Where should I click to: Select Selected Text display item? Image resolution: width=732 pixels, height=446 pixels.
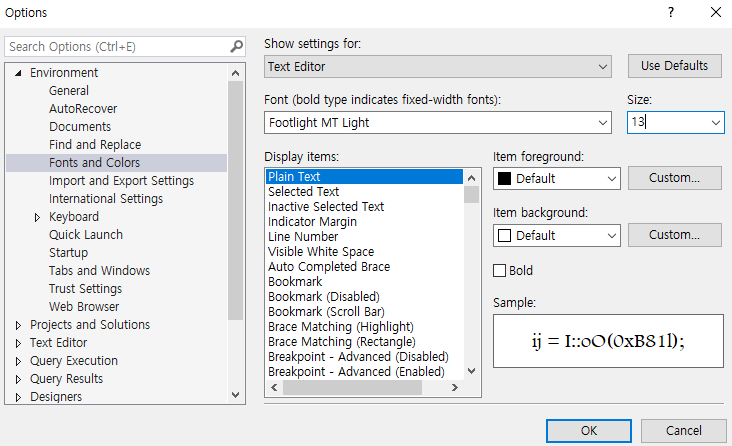click(x=303, y=192)
